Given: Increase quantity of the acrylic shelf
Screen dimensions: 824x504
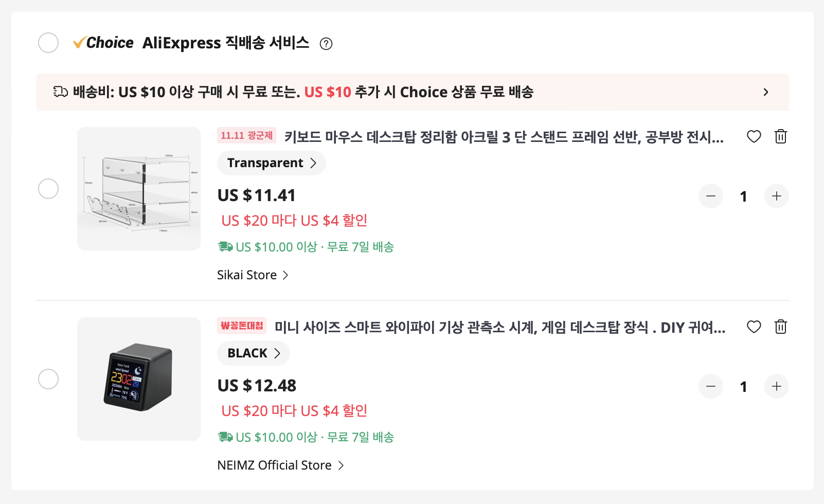Looking at the screenshot, I should [x=776, y=196].
